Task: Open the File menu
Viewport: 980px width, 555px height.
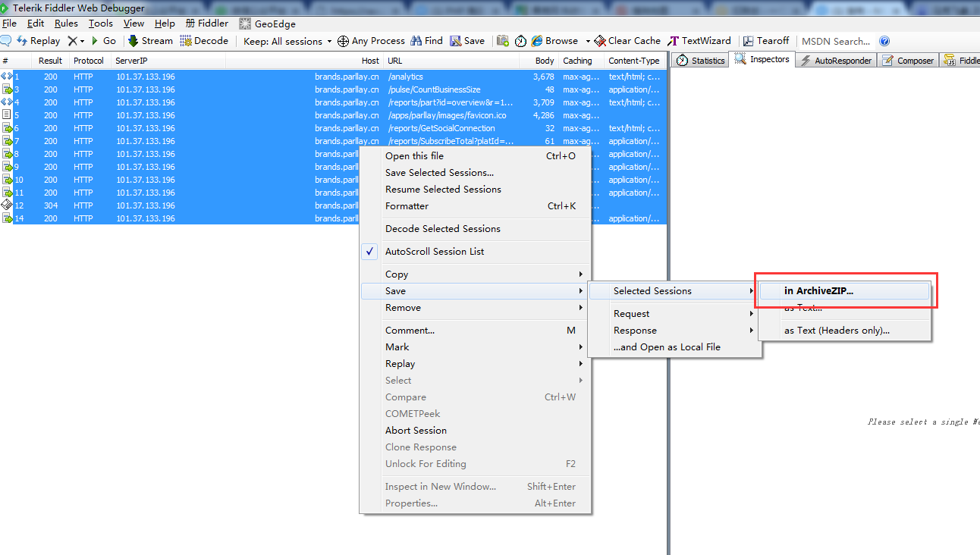Action: click(x=9, y=24)
